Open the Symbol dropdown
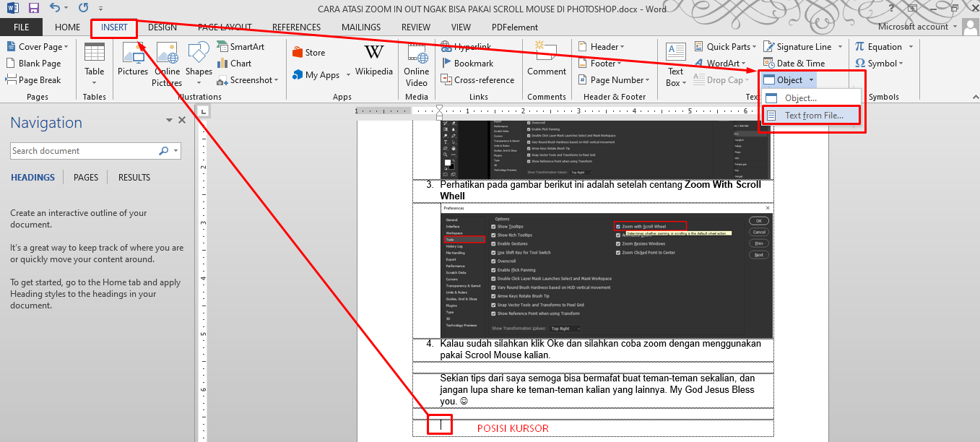Screen dimensions: 980x442 902,64
